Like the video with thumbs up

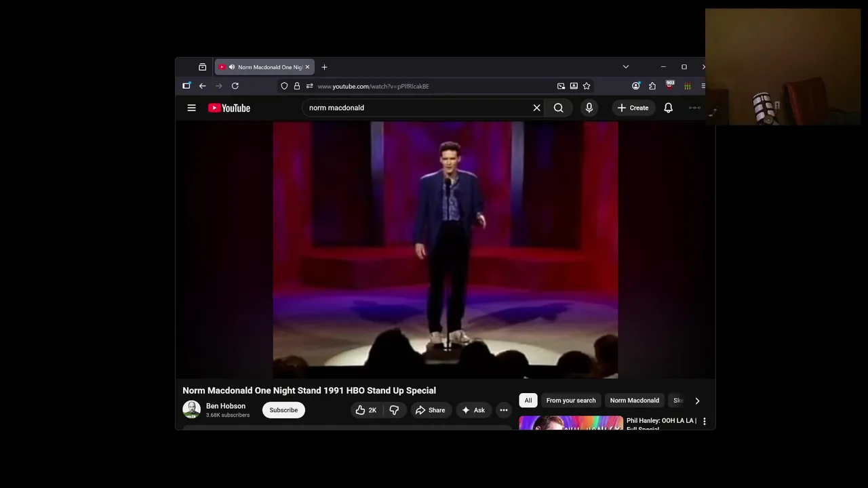pyautogui.click(x=366, y=410)
